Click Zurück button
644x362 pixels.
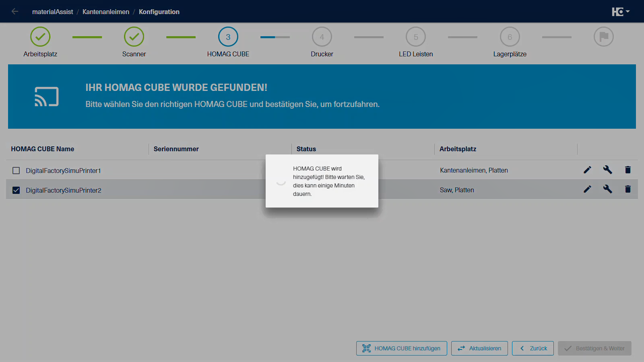click(533, 348)
